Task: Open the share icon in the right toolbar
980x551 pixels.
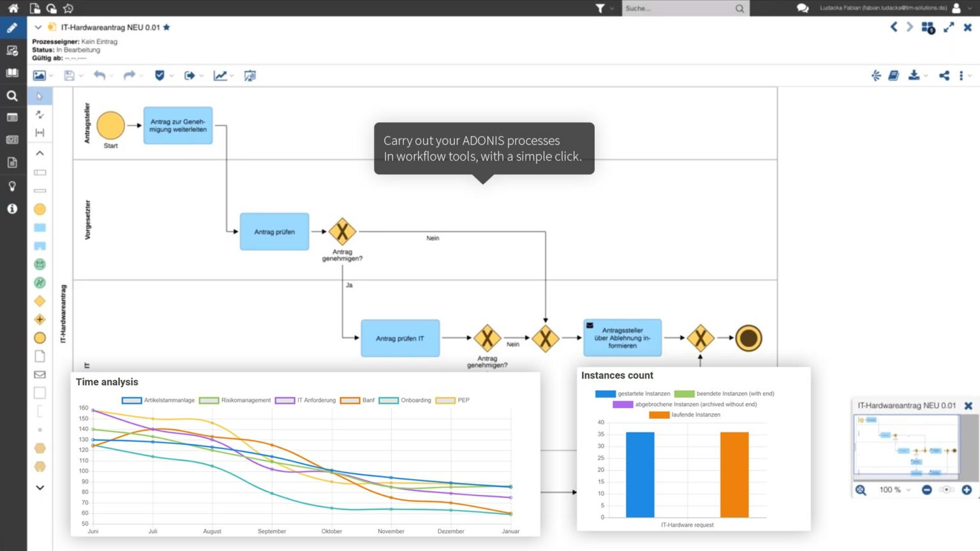Action: click(944, 75)
